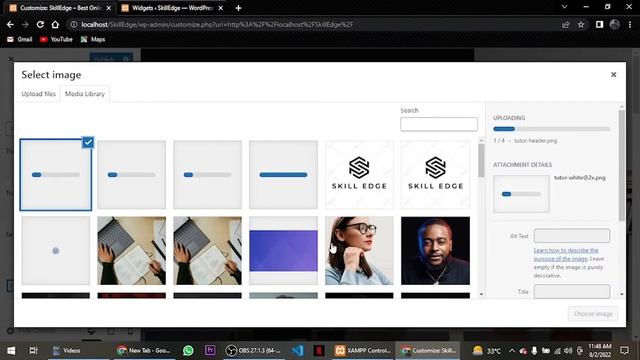Select the first Skill Edge logo image

coord(359,175)
